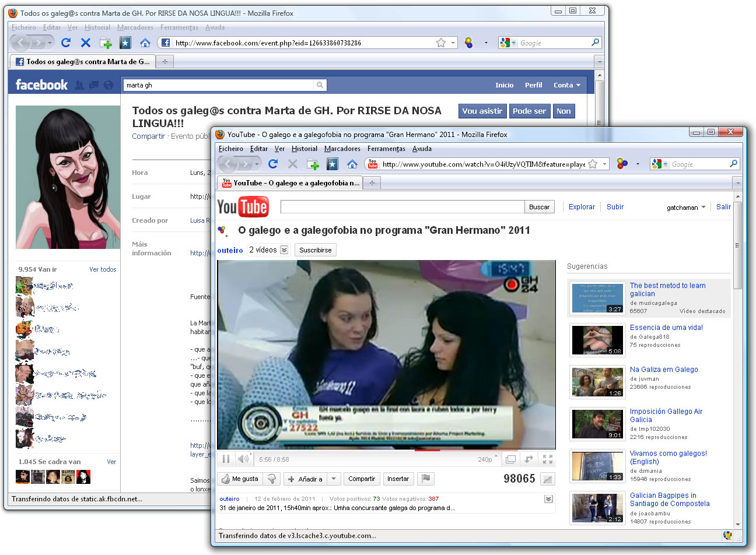Click Vou asistir on Facebook event
Screen dimensions: 756x555
[x=482, y=111]
